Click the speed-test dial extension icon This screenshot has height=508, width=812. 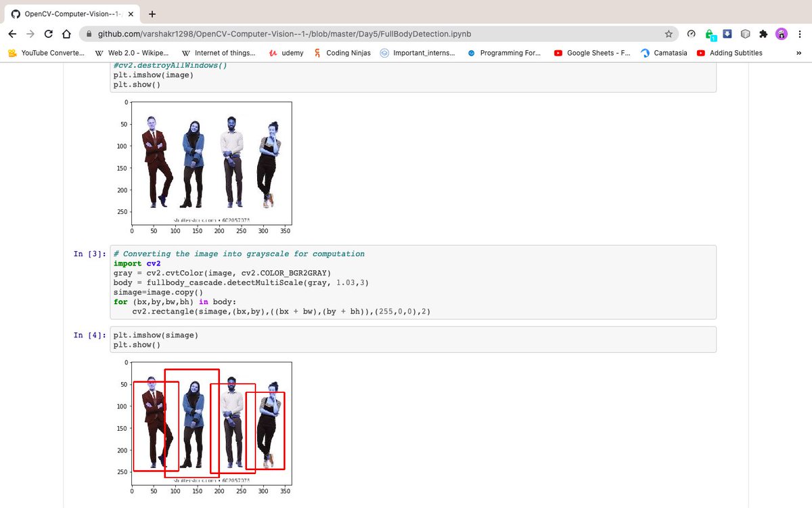point(692,33)
